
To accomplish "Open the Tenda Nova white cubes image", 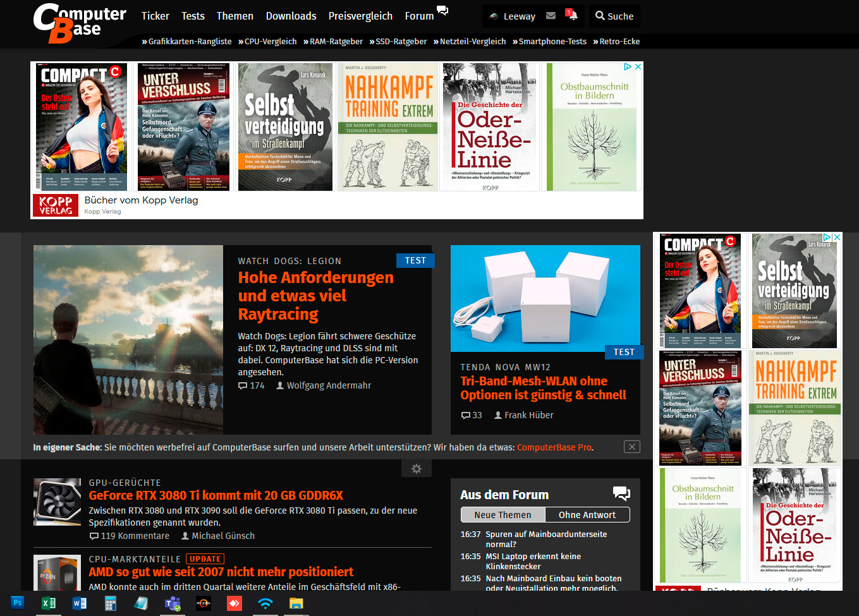I will [545, 298].
